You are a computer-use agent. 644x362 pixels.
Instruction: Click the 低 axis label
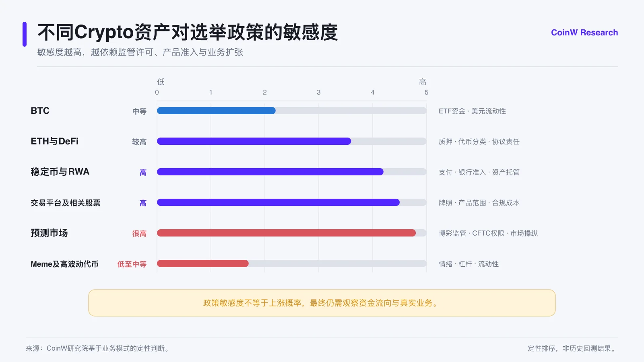161,82
